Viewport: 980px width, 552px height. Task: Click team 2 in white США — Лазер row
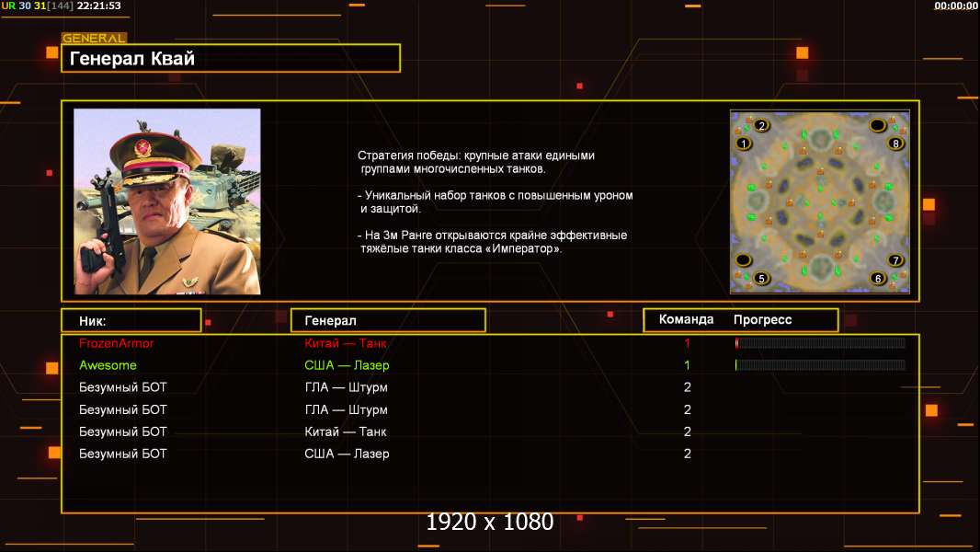[687, 454]
